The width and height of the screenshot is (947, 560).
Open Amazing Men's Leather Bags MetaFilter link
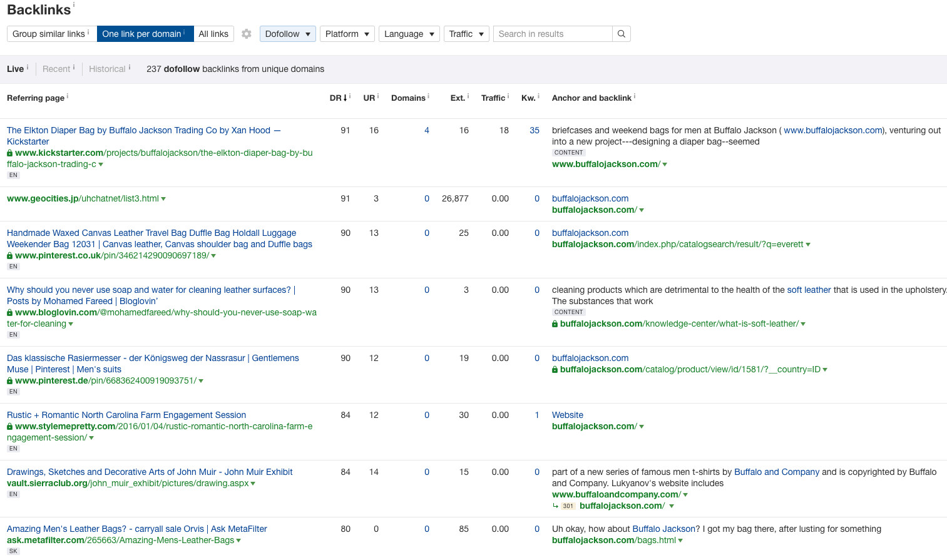(x=137, y=529)
